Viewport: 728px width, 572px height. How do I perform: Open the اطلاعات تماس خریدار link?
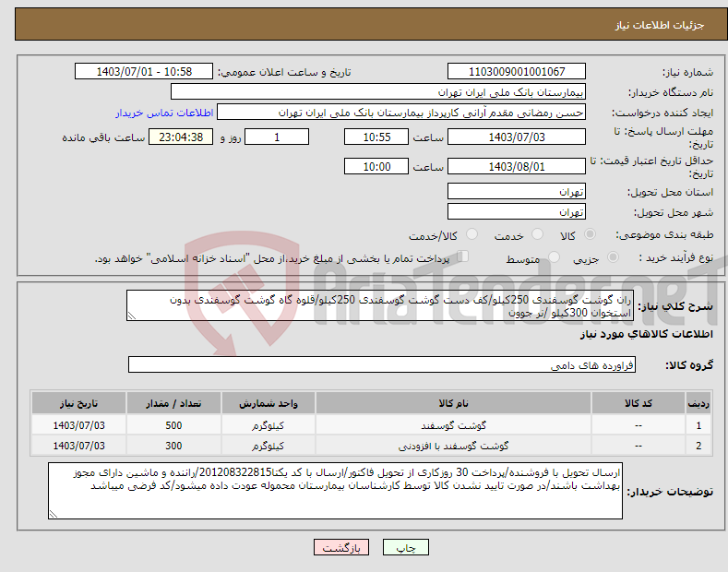(164, 113)
